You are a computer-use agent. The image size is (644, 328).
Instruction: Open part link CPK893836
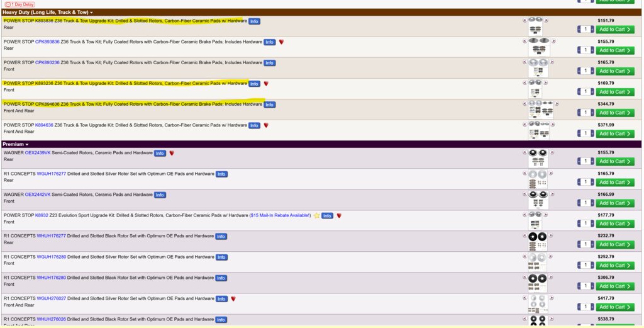tap(47, 42)
